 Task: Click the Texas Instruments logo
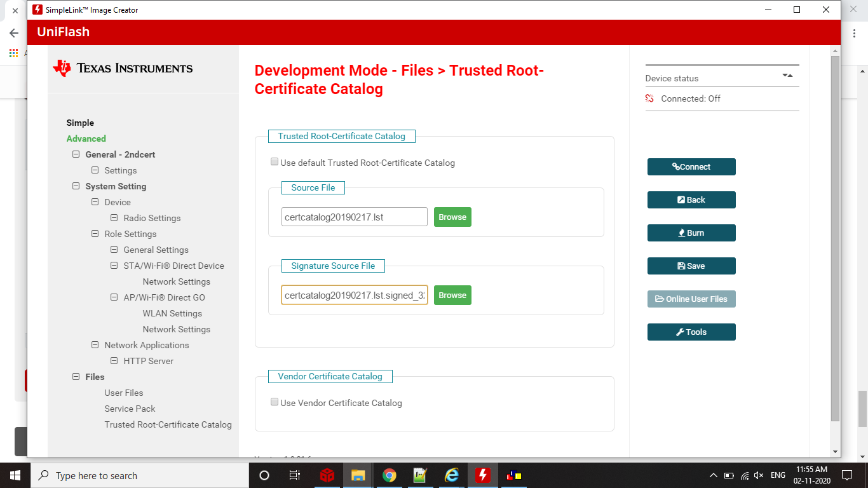(123, 68)
